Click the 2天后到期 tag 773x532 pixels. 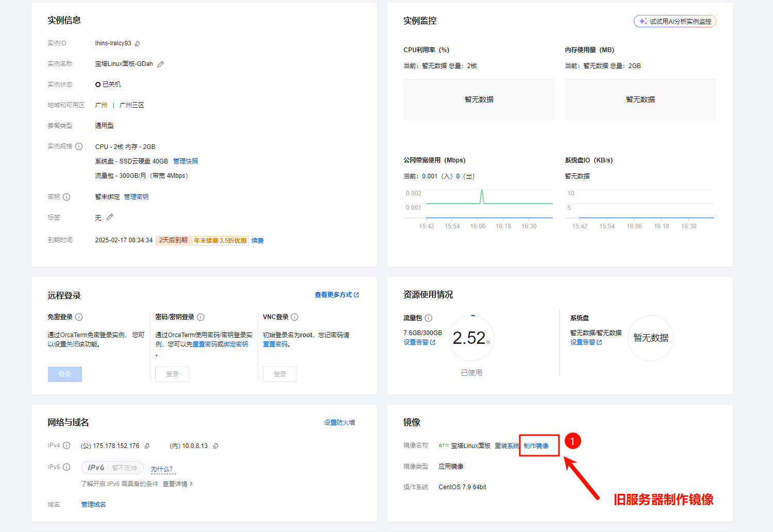pos(173,240)
